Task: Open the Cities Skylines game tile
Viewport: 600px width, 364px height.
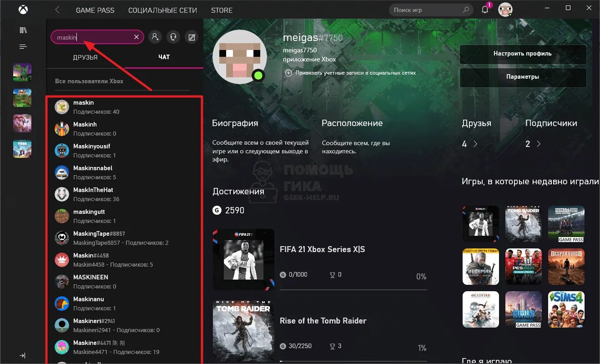Action: point(524,309)
